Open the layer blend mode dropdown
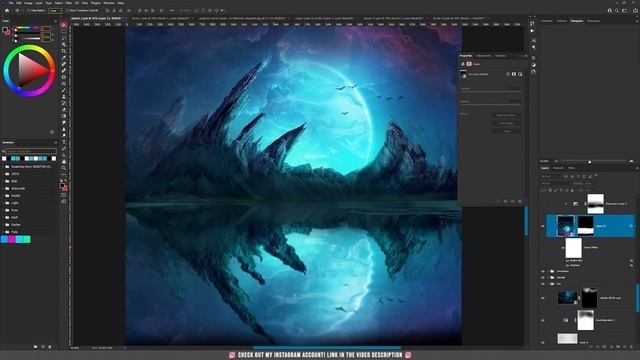The height and width of the screenshot is (360, 640). pos(555,184)
